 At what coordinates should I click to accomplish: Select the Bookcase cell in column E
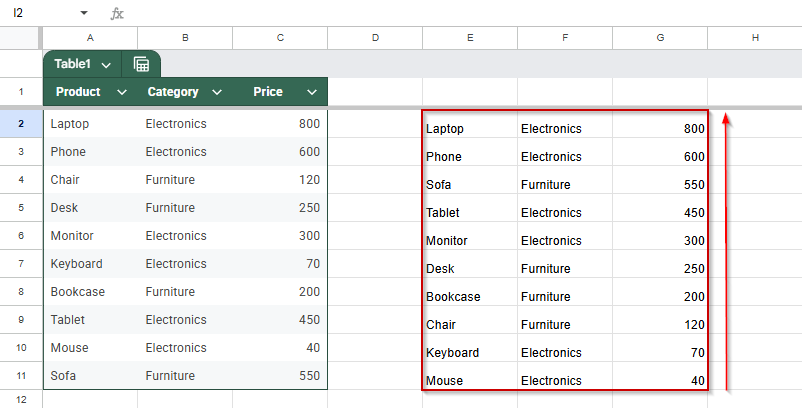[x=470, y=291]
